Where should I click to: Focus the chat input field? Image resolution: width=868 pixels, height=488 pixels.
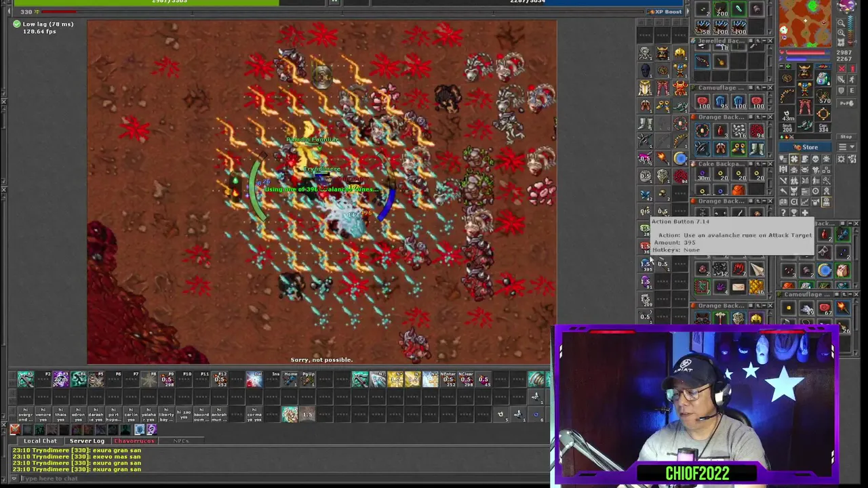285,479
